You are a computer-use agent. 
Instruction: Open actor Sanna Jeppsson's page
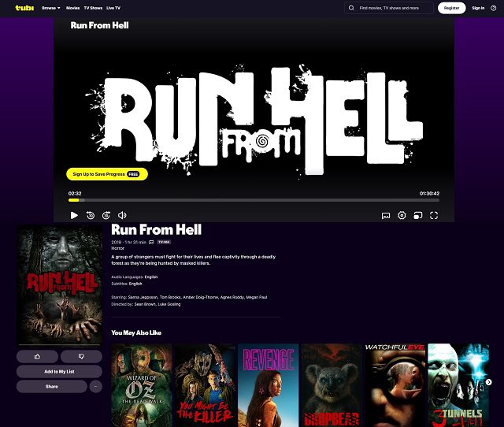click(x=143, y=297)
